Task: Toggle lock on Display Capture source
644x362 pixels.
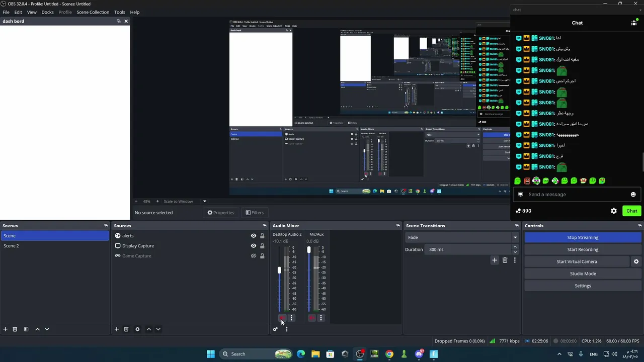Action: (x=262, y=246)
